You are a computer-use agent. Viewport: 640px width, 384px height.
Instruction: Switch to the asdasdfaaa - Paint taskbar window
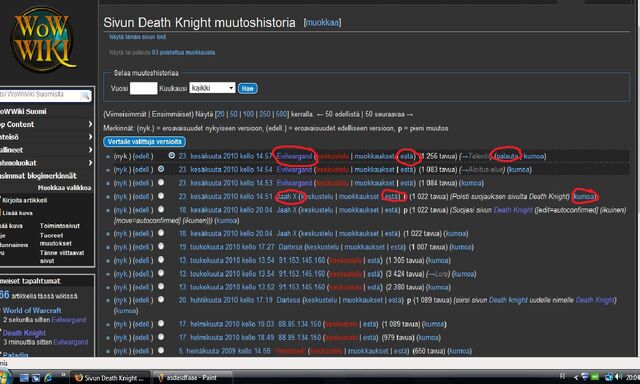[x=191, y=378]
